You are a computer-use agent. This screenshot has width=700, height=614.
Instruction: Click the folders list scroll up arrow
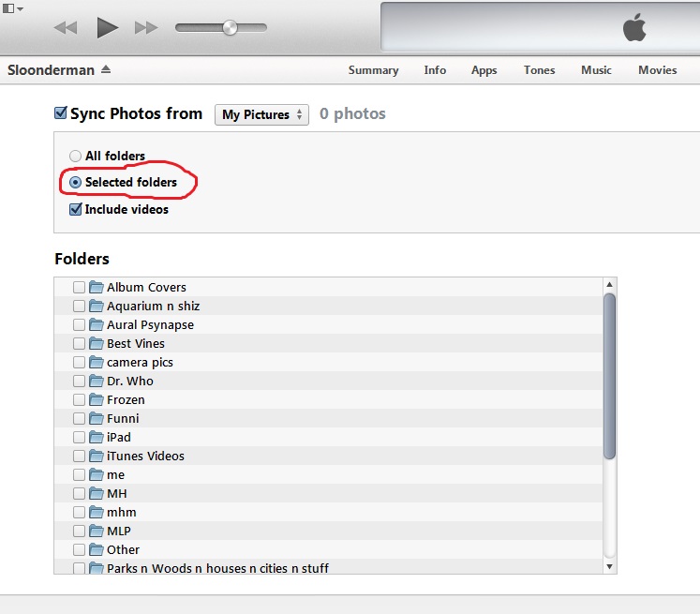(x=609, y=284)
